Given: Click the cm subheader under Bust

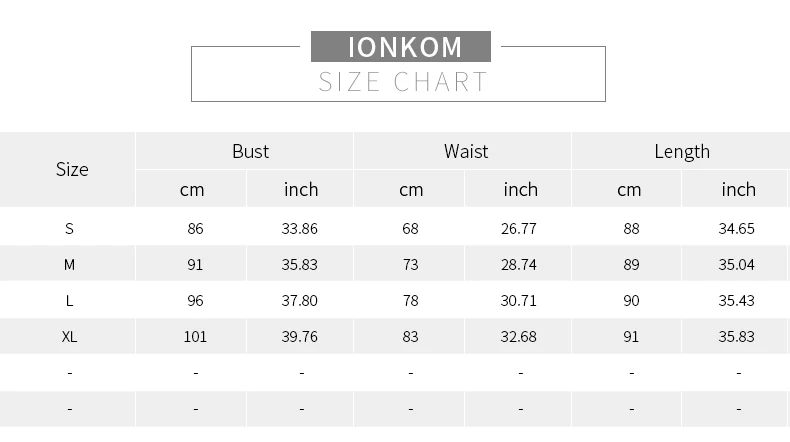Looking at the screenshot, I should 192,190.
